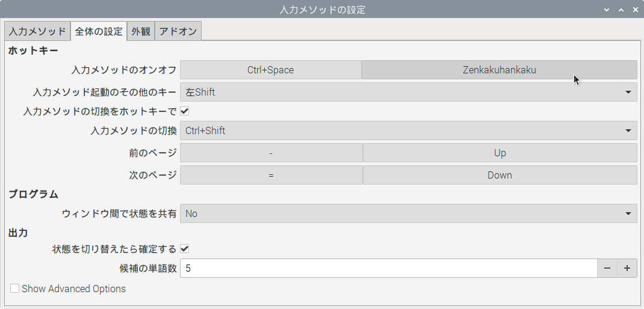Toggle 入力メソッドの切換をホットキーで checkbox

185,111
